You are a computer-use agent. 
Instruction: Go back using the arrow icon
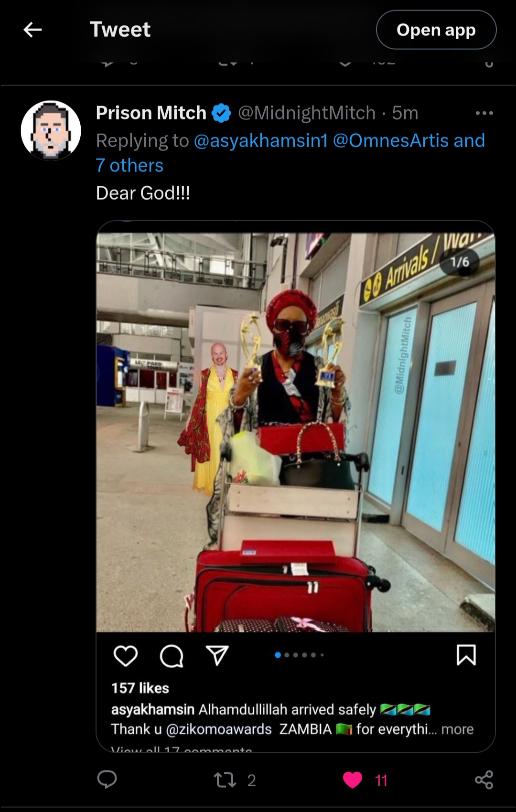(32, 30)
